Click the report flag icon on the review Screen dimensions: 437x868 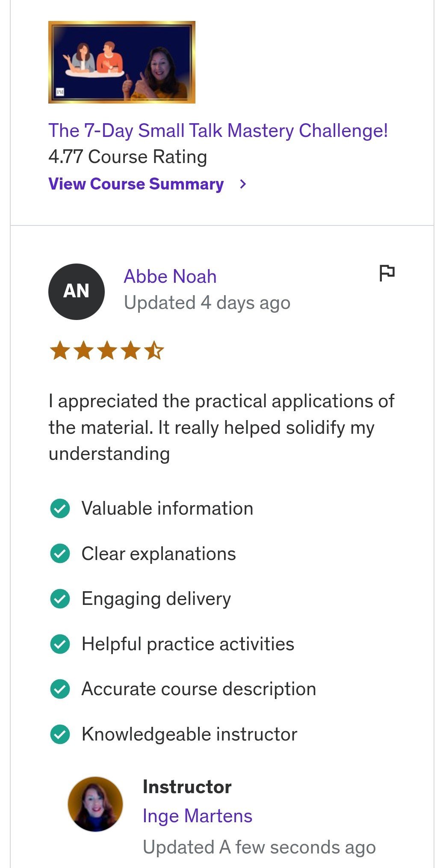(x=387, y=273)
